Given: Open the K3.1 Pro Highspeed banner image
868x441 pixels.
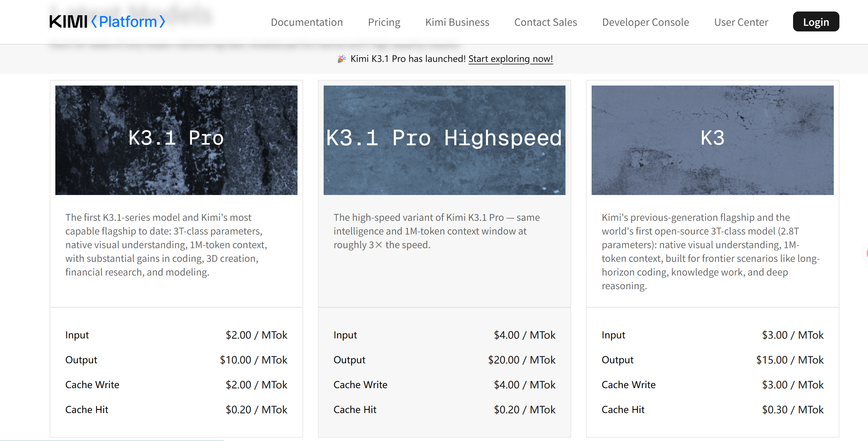Looking at the screenshot, I should pyautogui.click(x=444, y=140).
